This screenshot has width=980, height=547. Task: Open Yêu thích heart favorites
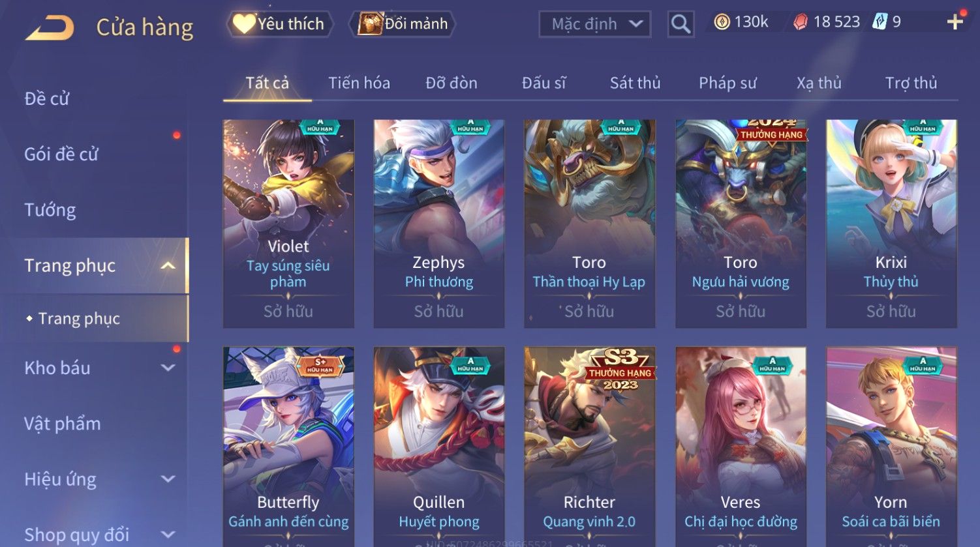pos(279,24)
